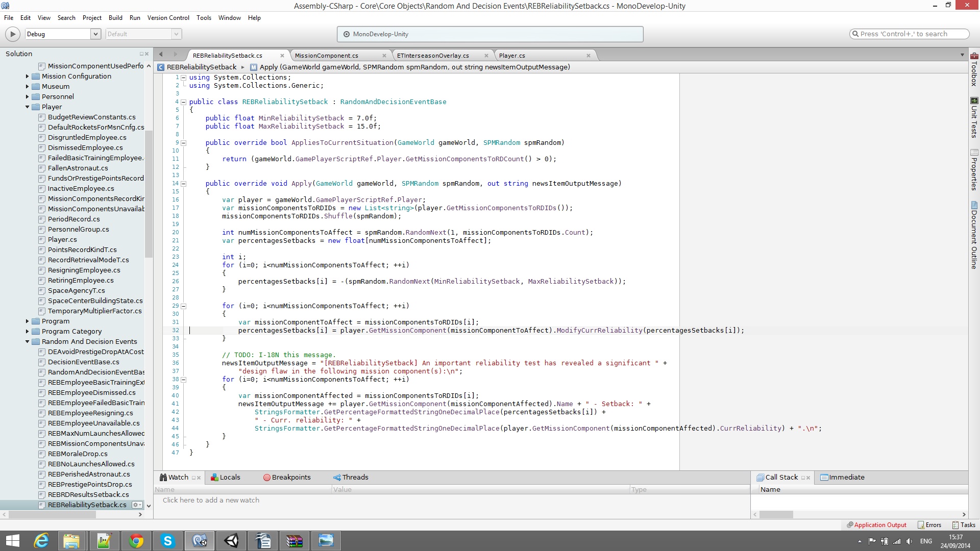Open the Toolbox side panel
Image resolution: width=980 pixels, height=551 pixels.
[974, 70]
